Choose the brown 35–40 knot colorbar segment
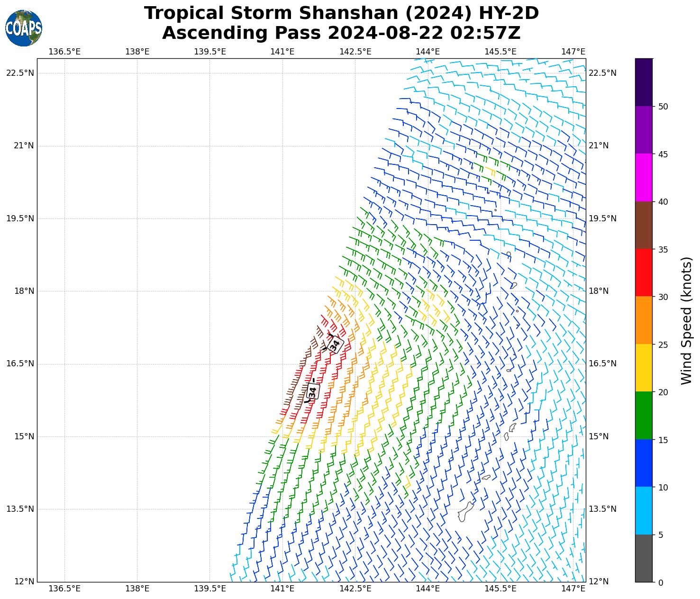The width and height of the screenshot is (700, 599). 644,225
